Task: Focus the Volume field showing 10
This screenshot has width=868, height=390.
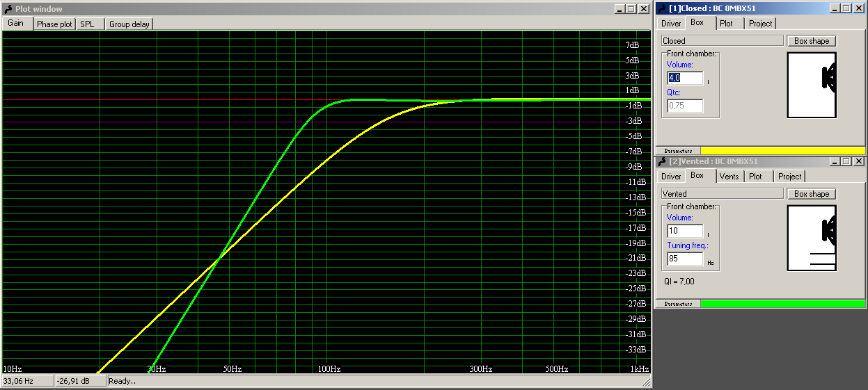Action: (x=685, y=231)
